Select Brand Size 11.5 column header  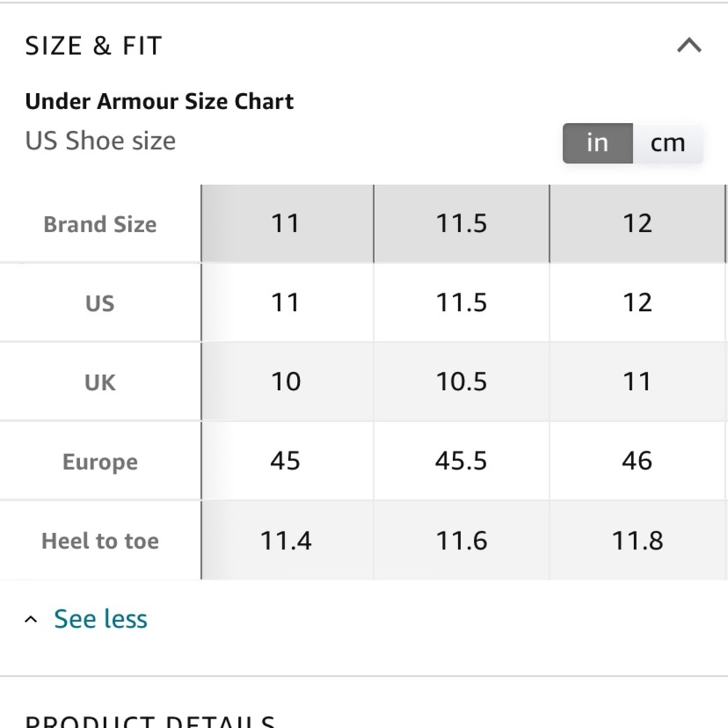click(462, 223)
